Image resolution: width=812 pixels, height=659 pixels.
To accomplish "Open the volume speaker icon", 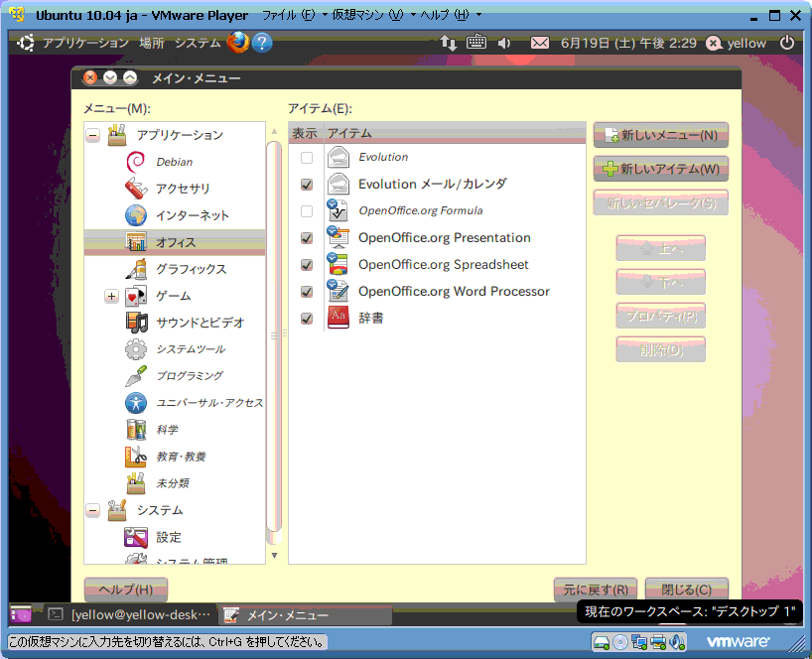I will click(x=504, y=43).
